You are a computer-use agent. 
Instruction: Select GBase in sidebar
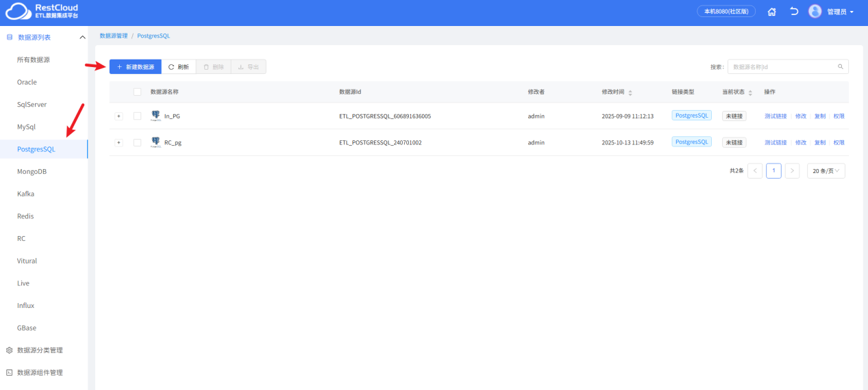point(44,328)
